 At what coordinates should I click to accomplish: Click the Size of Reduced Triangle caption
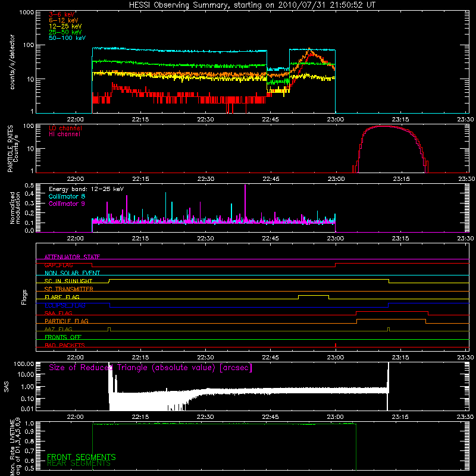tap(151, 368)
